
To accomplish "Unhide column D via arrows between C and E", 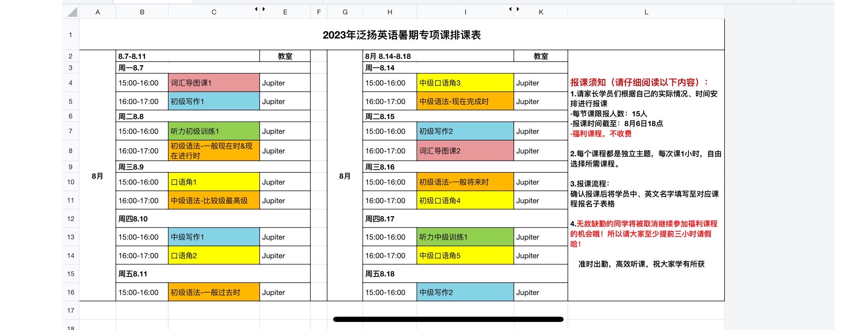I will click(x=260, y=9).
